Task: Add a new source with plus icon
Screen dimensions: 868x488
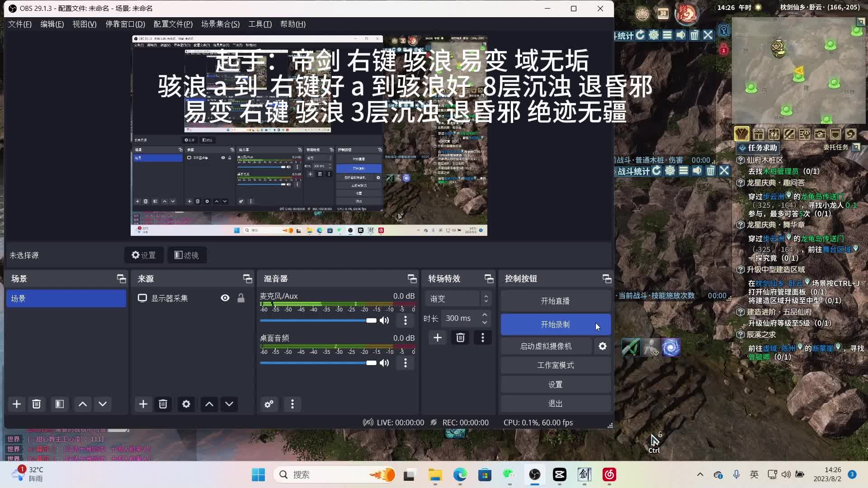Action: 143,404
